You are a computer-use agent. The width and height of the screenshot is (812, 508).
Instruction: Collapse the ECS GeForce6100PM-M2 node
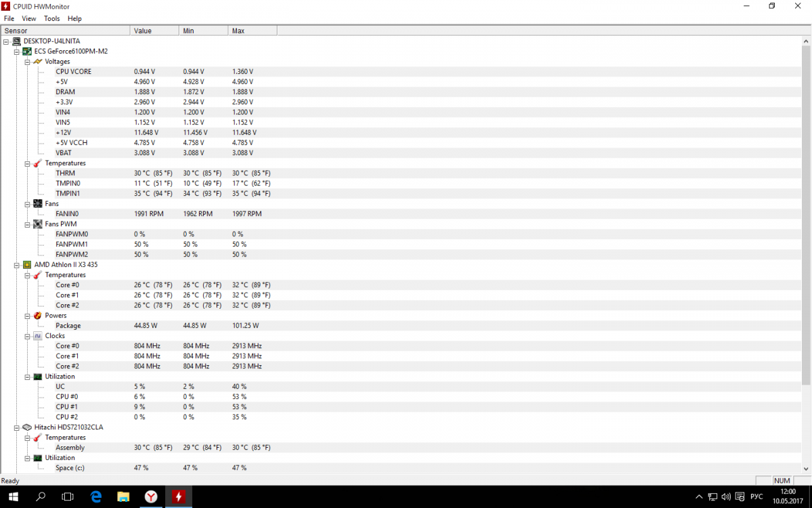pos(17,51)
